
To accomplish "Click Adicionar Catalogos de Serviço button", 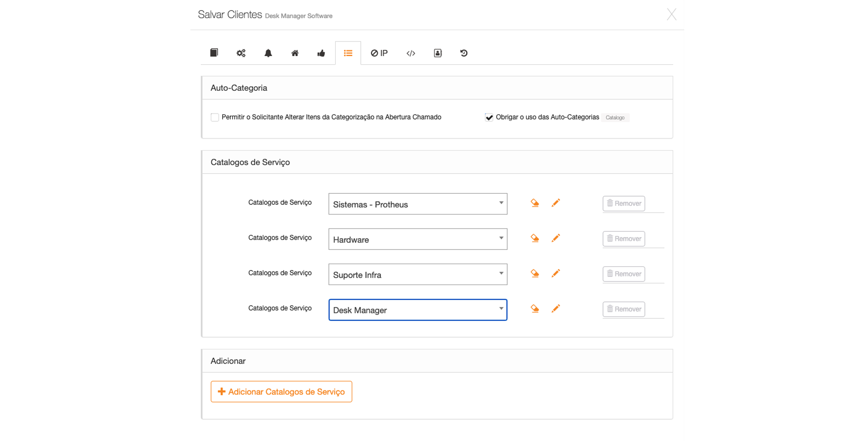I will pos(281,391).
